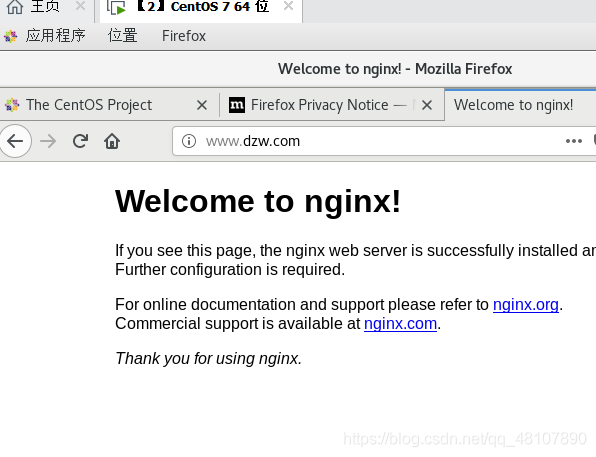Reload the current page
596x457 pixels.
coord(80,141)
